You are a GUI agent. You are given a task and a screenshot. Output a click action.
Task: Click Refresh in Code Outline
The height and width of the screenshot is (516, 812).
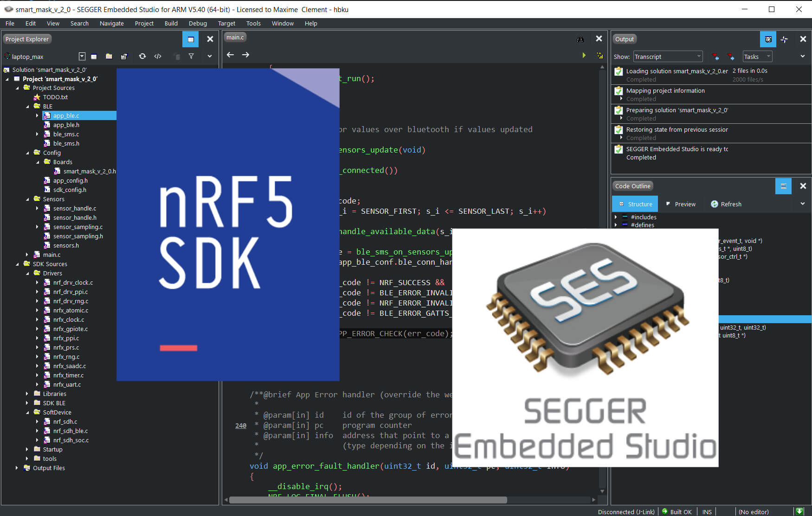pyautogui.click(x=726, y=204)
